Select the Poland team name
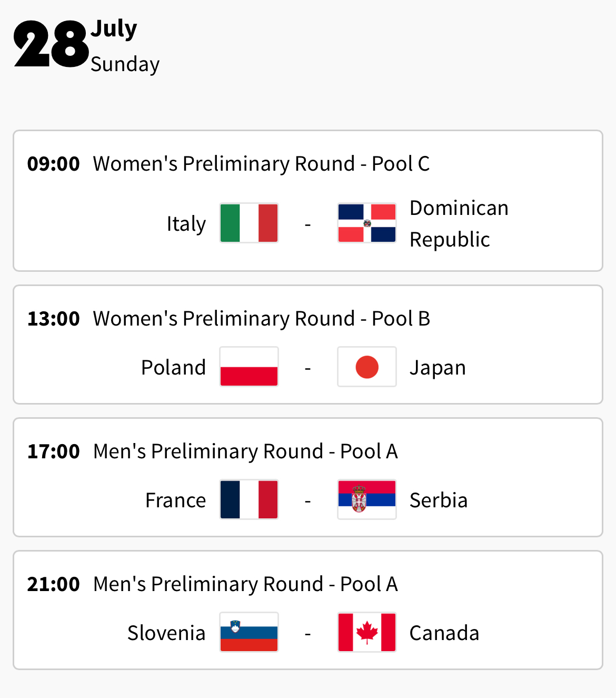This screenshot has width=616, height=698. click(x=173, y=368)
